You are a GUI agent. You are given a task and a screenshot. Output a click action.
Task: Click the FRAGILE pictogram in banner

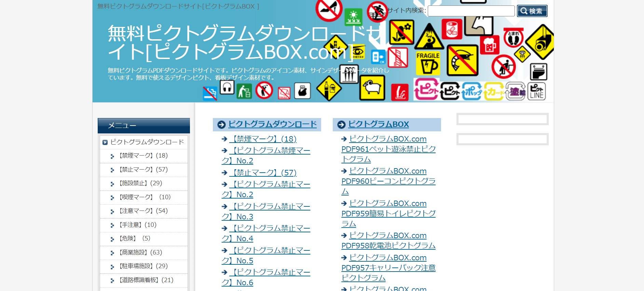click(428, 63)
